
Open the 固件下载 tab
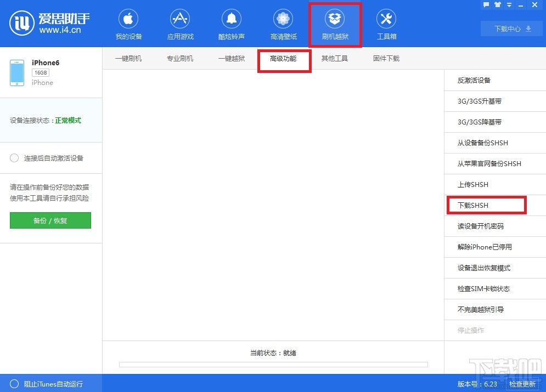(x=386, y=58)
